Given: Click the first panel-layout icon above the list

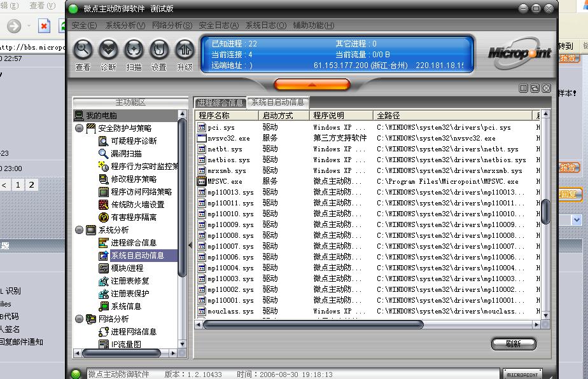Looking at the screenshot, I should click(x=524, y=88).
